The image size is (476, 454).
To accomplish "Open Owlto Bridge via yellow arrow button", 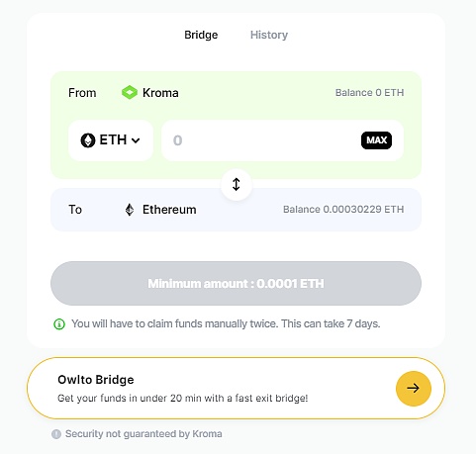I will tap(414, 389).
